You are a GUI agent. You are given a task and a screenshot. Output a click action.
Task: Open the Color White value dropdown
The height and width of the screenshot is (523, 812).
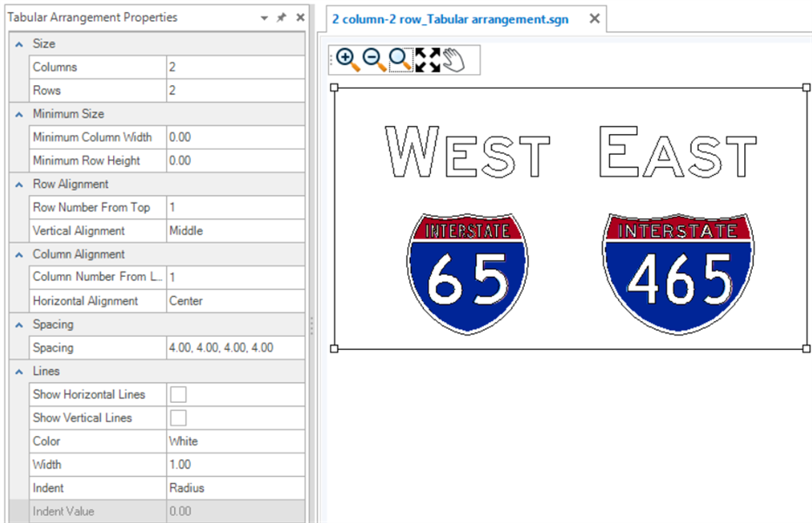point(236,441)
